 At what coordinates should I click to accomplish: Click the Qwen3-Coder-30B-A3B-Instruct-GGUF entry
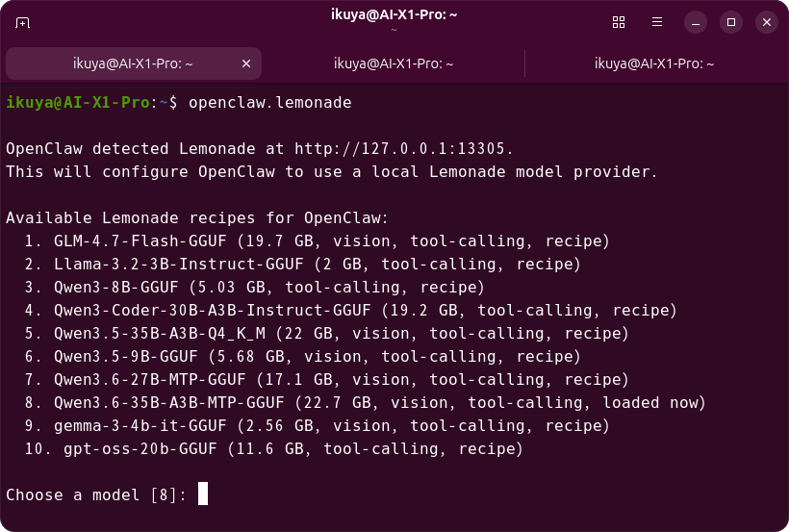pos(351,311)
